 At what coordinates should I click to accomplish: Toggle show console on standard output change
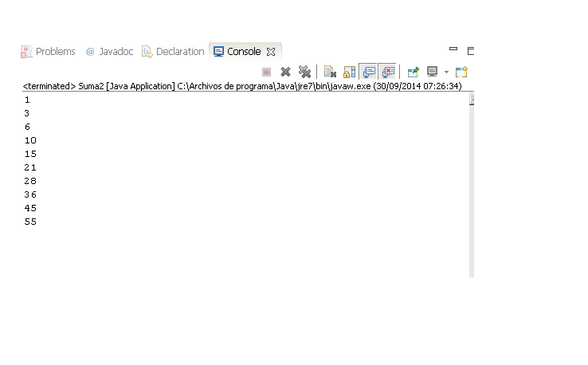point(368,72)
